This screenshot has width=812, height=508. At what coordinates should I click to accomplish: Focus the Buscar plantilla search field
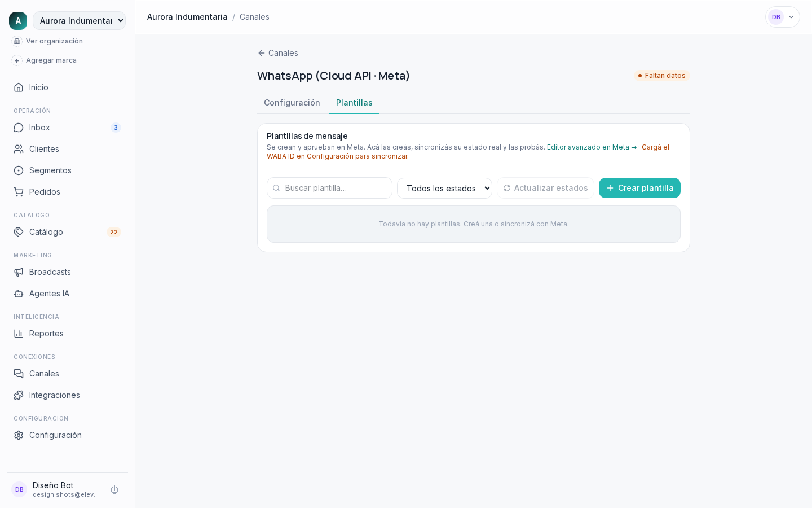coord(329,188)
